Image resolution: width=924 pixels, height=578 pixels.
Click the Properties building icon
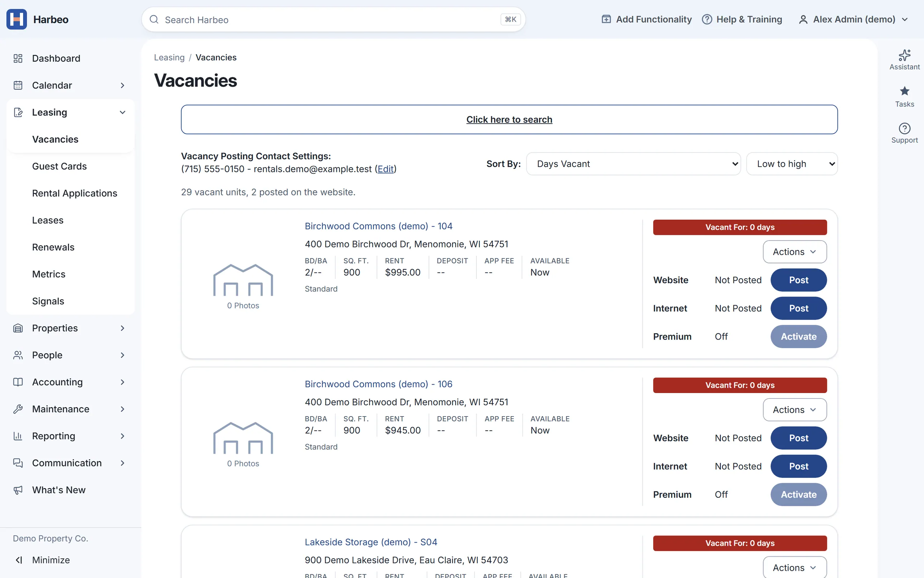tap(18, 328)
